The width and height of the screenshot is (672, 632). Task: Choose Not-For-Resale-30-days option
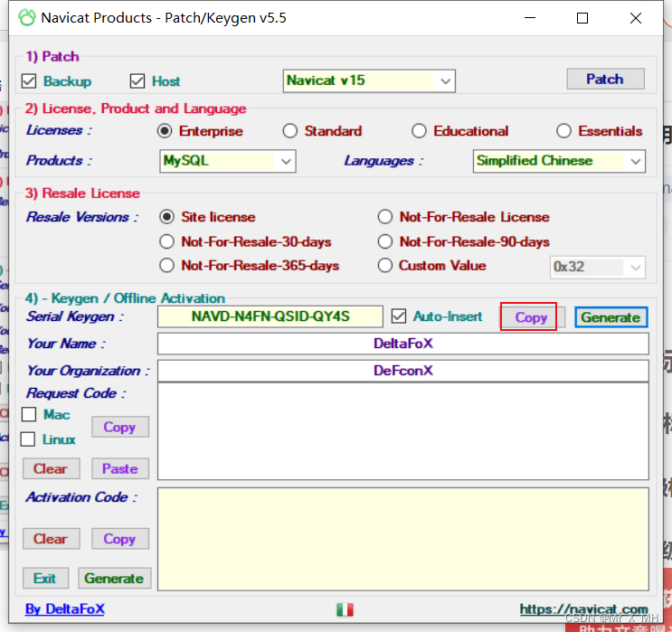166,241
